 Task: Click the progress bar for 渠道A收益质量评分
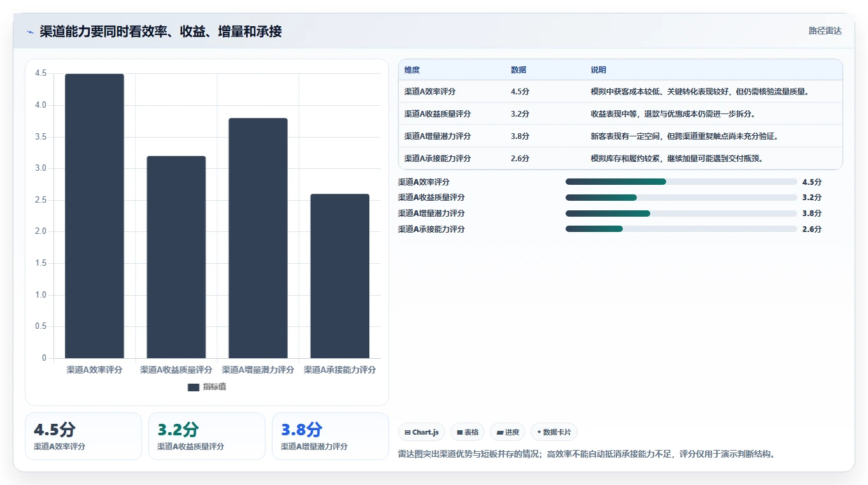point(681,198)
